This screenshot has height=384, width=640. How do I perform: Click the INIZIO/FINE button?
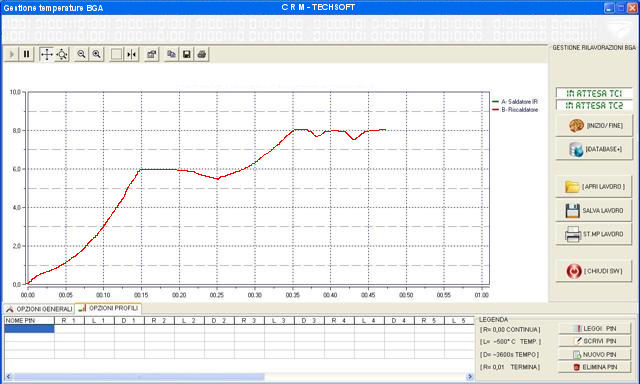point(594,126)
